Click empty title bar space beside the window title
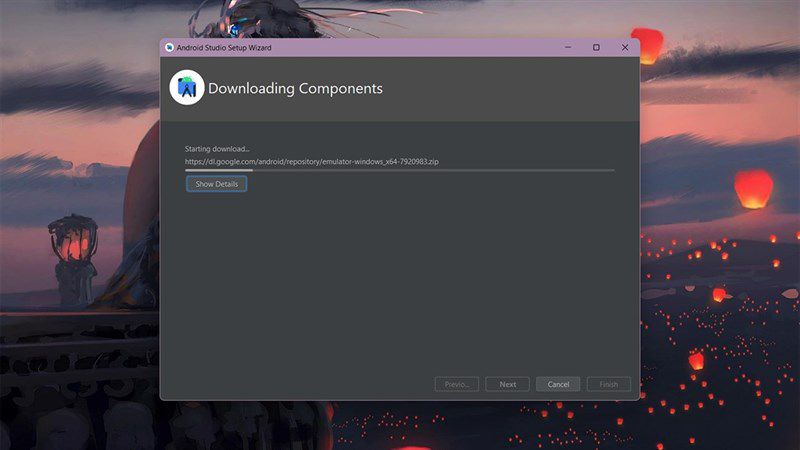 tap(408, 47)
